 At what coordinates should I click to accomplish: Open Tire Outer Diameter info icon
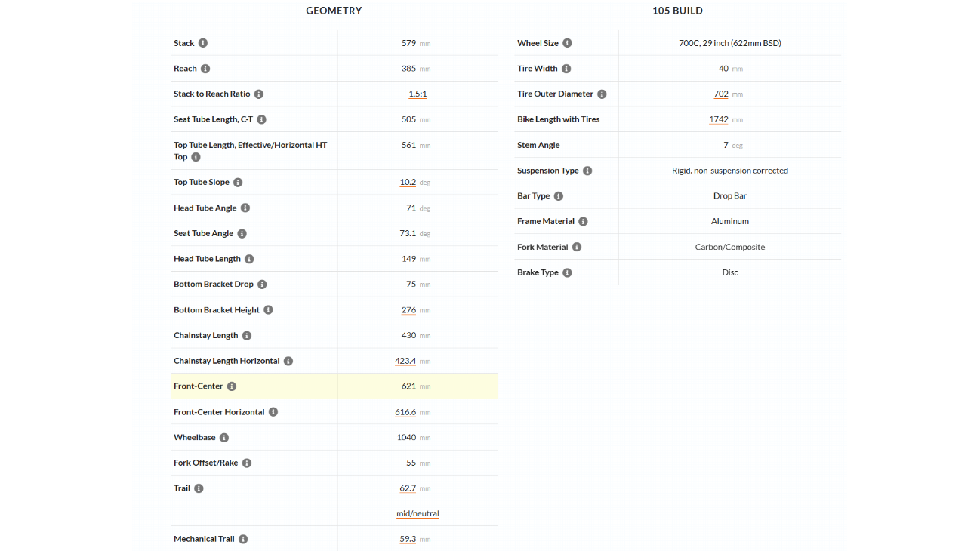(602, 94)
